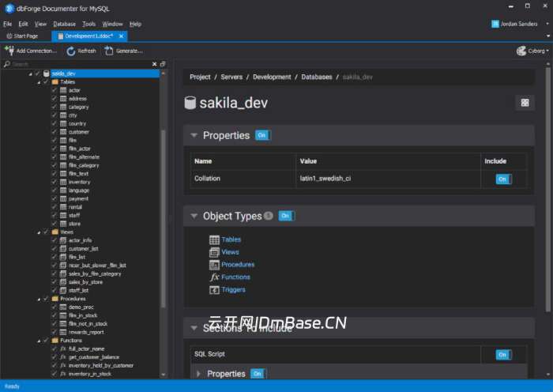Uncheck the address table checkbox
The height and width of the screenshot is (392, 553).
(x=54, y=99)
